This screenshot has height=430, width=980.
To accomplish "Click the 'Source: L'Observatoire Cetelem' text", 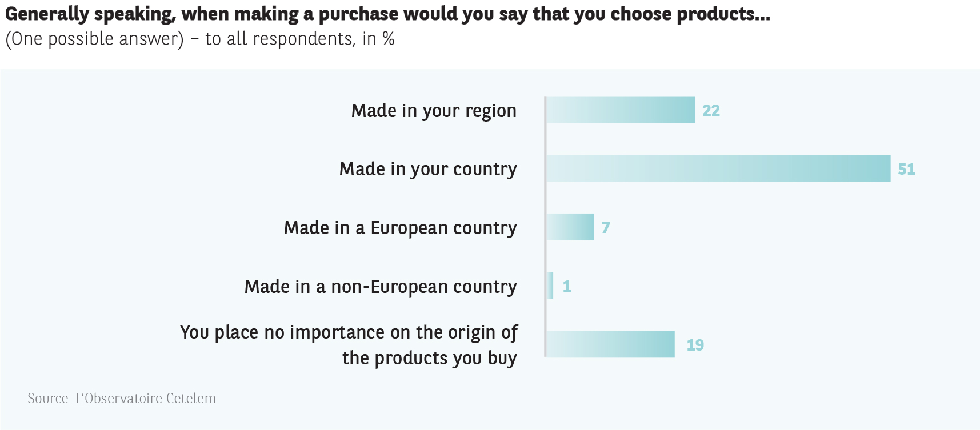I will point(122,398).
